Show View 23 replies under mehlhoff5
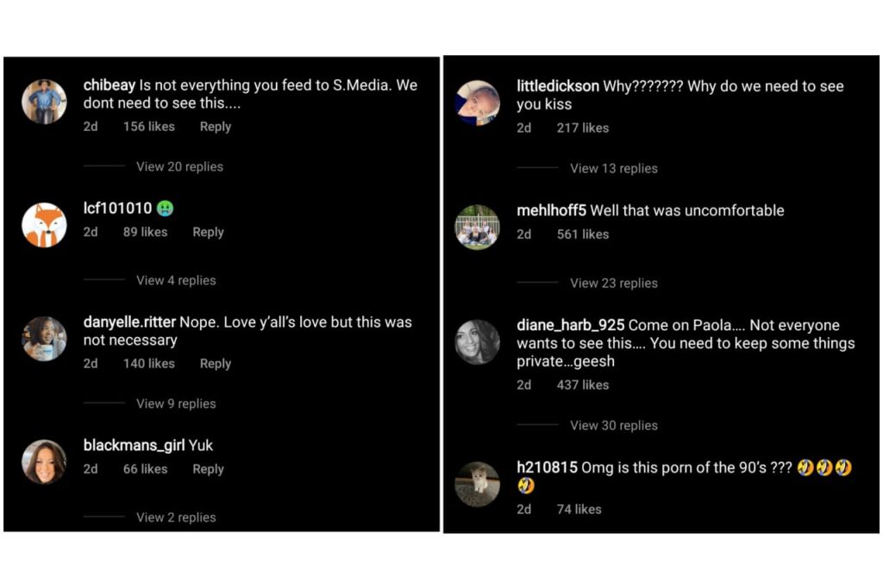 point(613,283)
